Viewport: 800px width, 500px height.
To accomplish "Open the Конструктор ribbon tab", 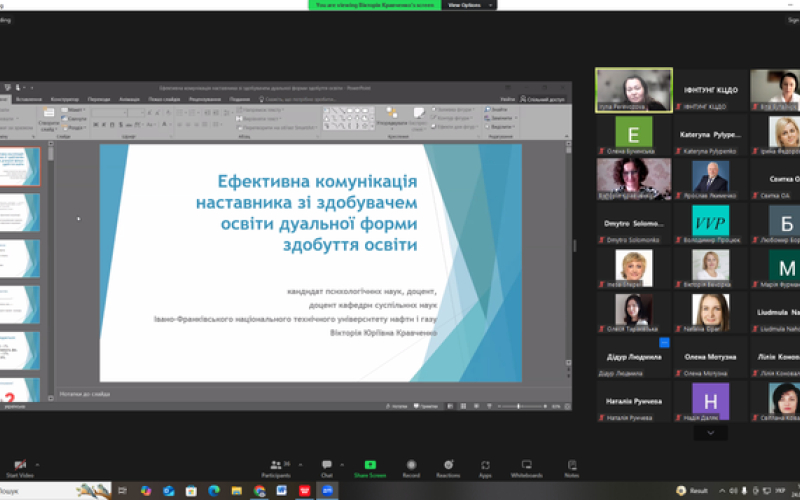I will click(x=65, y=99).
